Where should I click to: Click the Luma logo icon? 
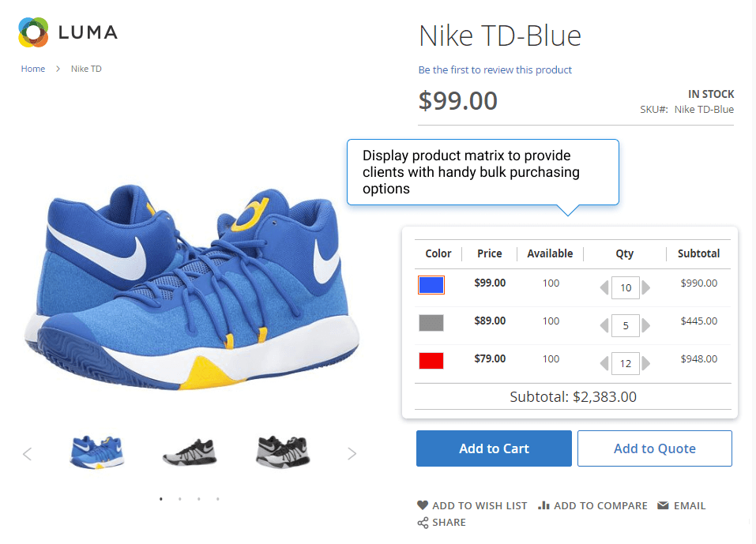(33, 32)
